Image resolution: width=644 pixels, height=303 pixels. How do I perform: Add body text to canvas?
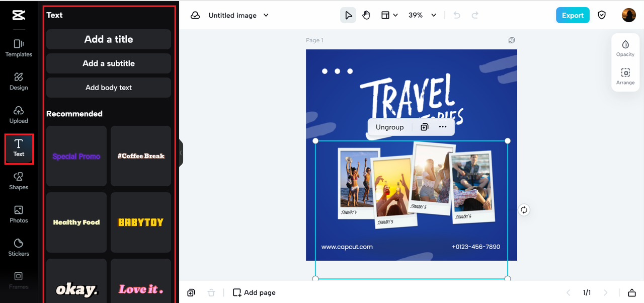click(x=109, y=88)
